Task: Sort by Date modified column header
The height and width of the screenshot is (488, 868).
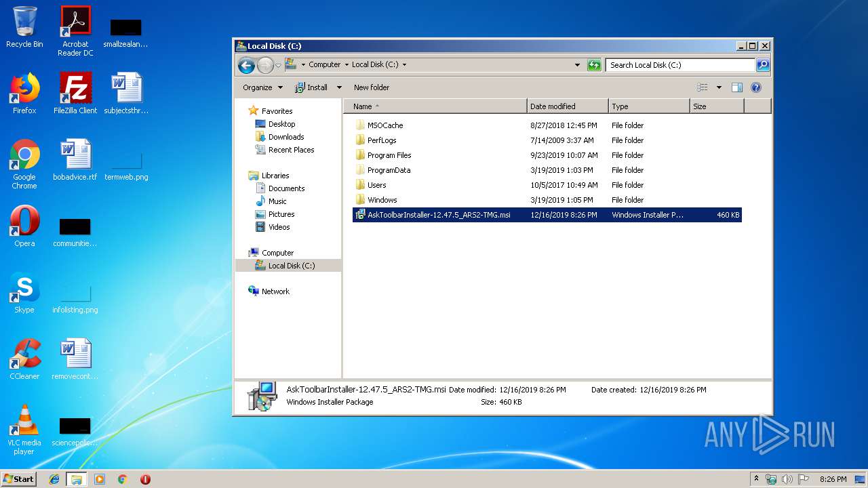Action: (x=568, y=106)
